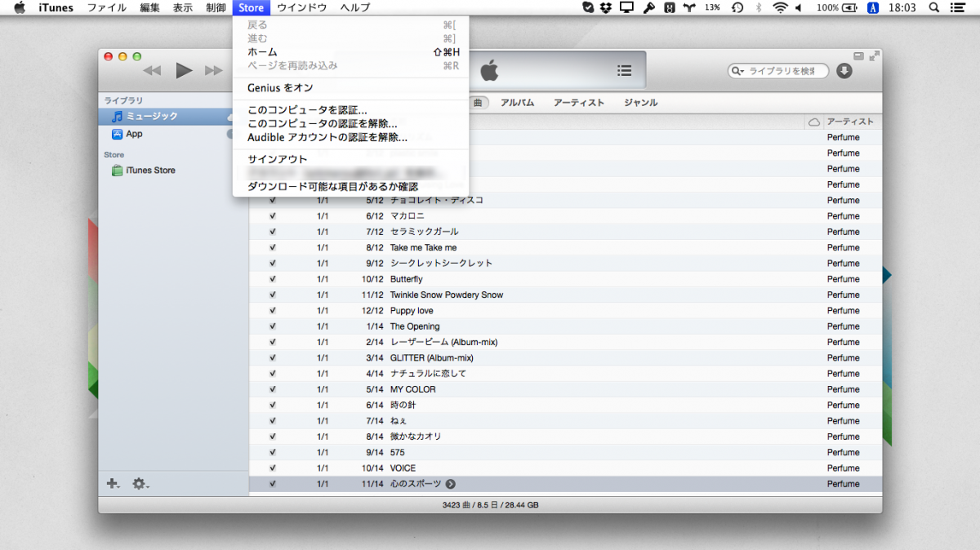980x550 pixels.
Task: Click the + button to create a playlist
Action: [112, 483]
